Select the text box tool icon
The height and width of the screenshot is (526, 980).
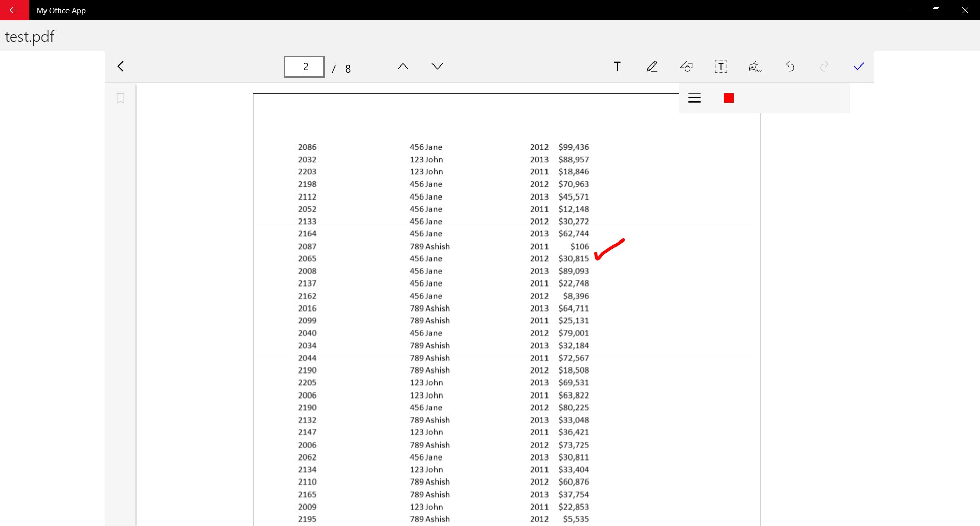click(721, 67)
